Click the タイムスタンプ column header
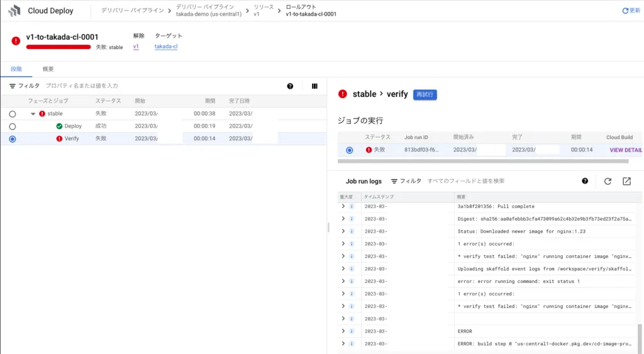Image resolution: width=644 pixels, height=354 pixels. coord(379,197)
